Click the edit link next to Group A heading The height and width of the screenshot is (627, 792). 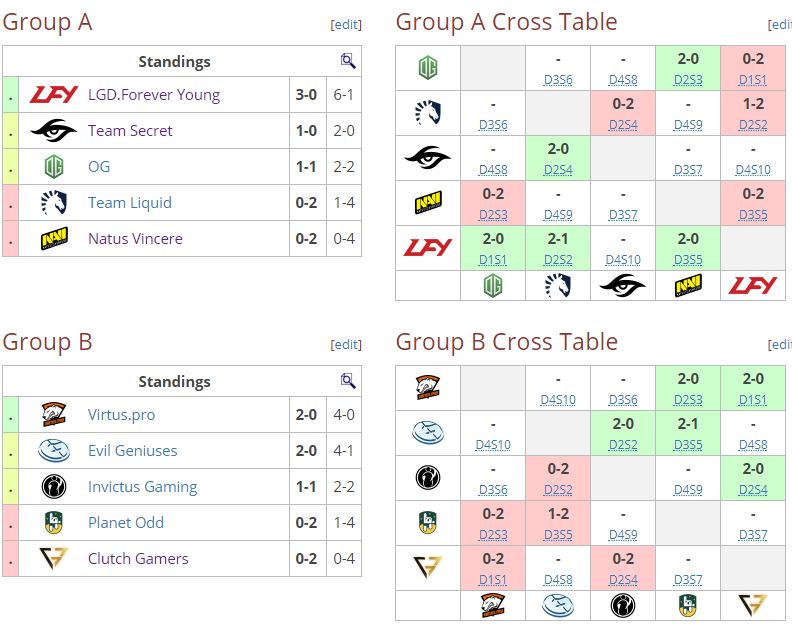coord(346,24)
